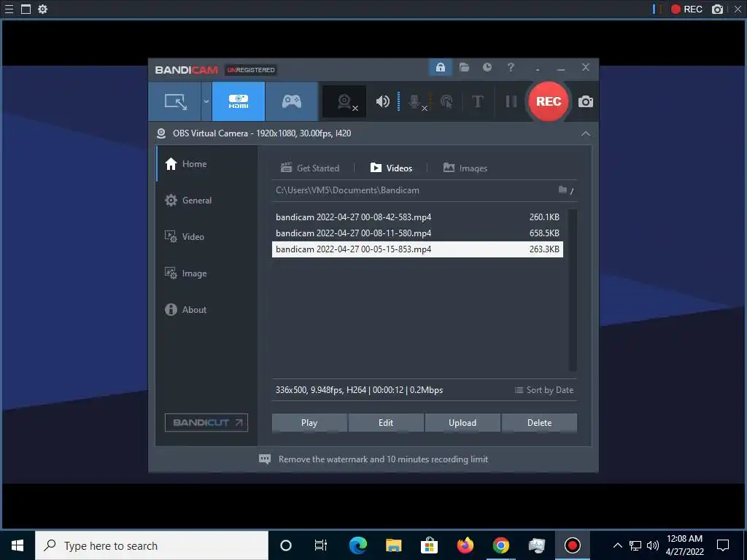This screenshot has height=560, width=747.
Task: Click the pause recording button
Action: (x=511, y=101)
